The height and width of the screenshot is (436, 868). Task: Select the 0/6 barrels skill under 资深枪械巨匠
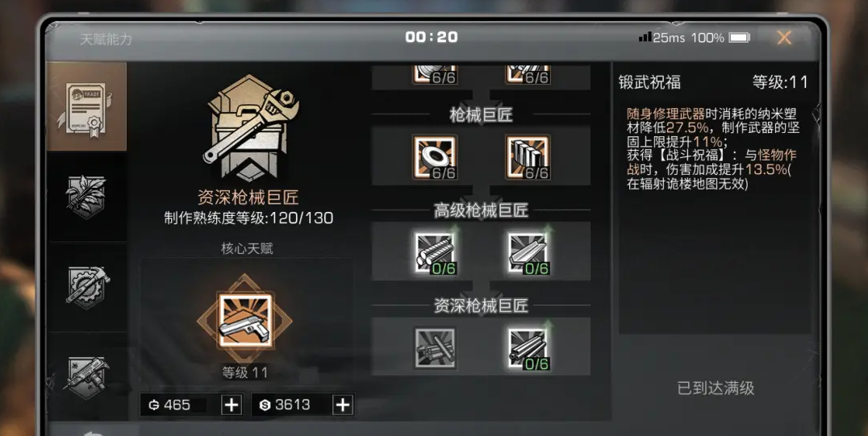(528, 348)
